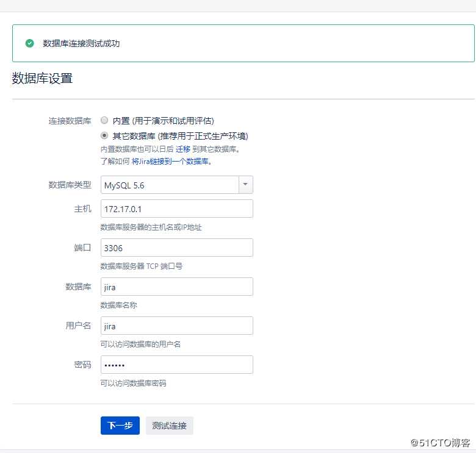Click the 数据库类型 label
The image size is (476, 453).
tap(70, 185)
